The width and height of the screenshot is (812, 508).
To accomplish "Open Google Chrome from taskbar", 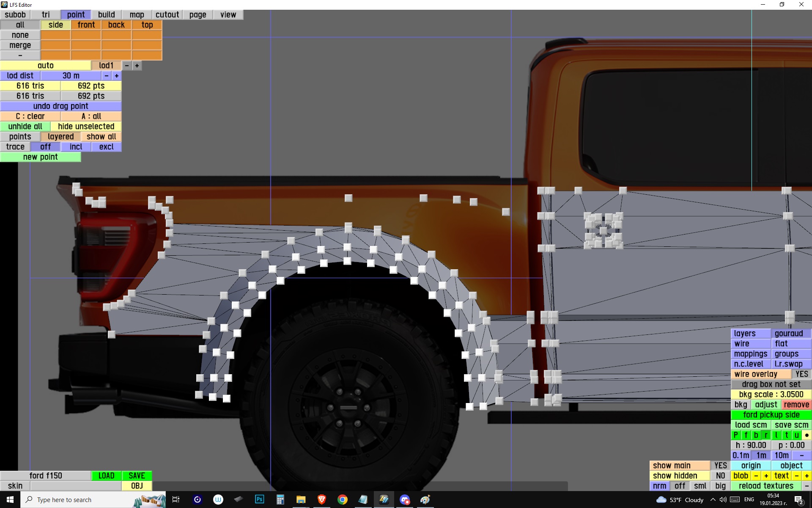I will pos(342,500).
